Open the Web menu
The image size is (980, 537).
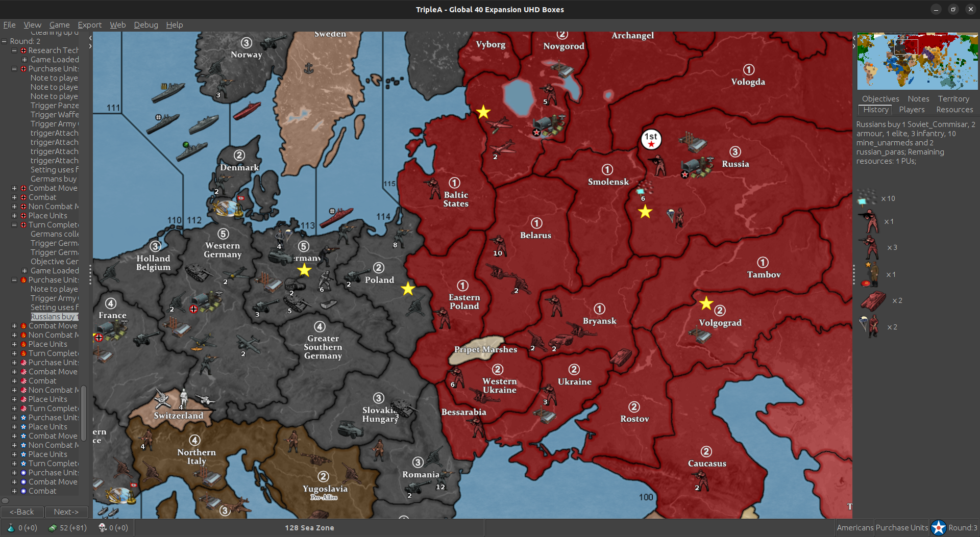(x=117, y=24)
